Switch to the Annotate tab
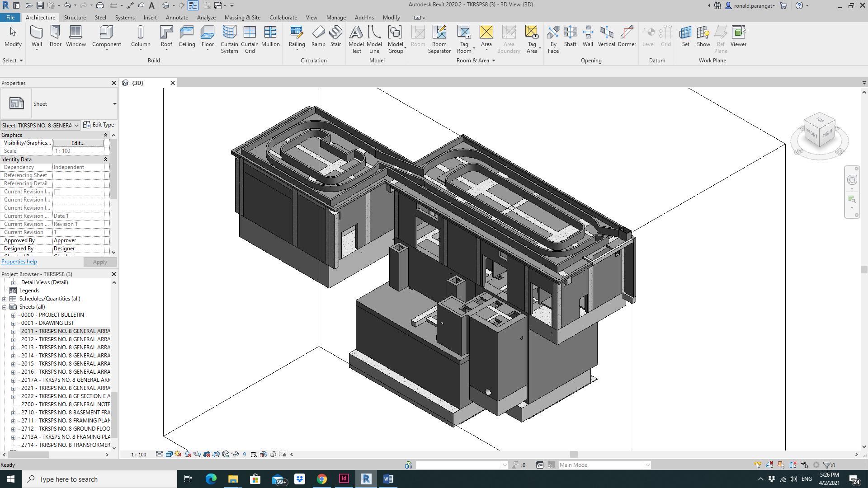 (x=177, y=18)
